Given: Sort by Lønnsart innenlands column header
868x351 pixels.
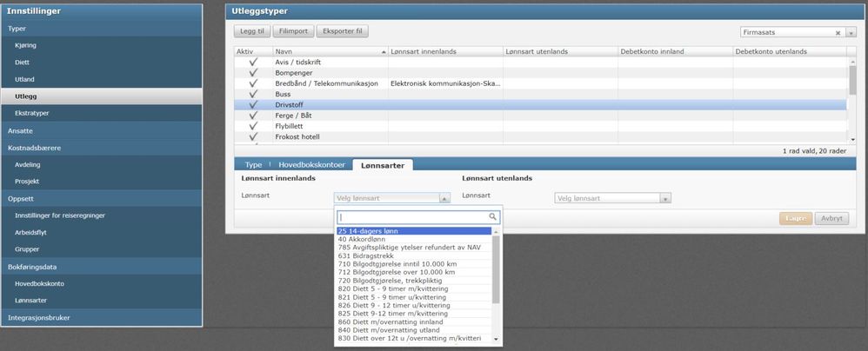Looking at the screenshot, I should point(445,51).
